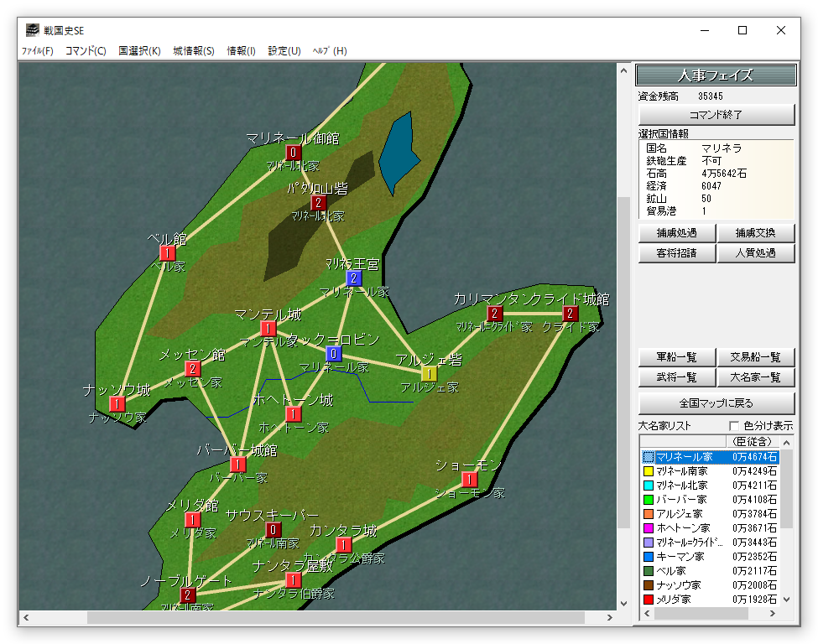Select バーバー家 green color swatch

(x=648, y=500)
